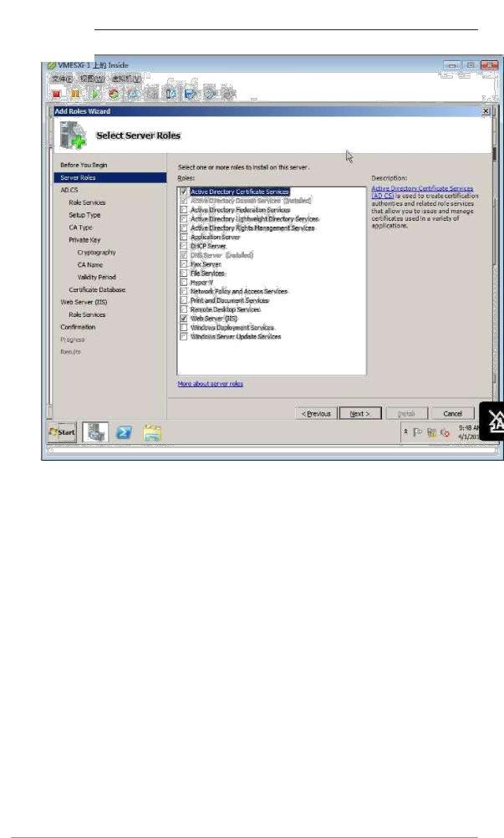Image resolution: width=504 pixels, height=838 pixels.
Task: Click the restart VM toolbar icon
Action: (x=113, y=94)
